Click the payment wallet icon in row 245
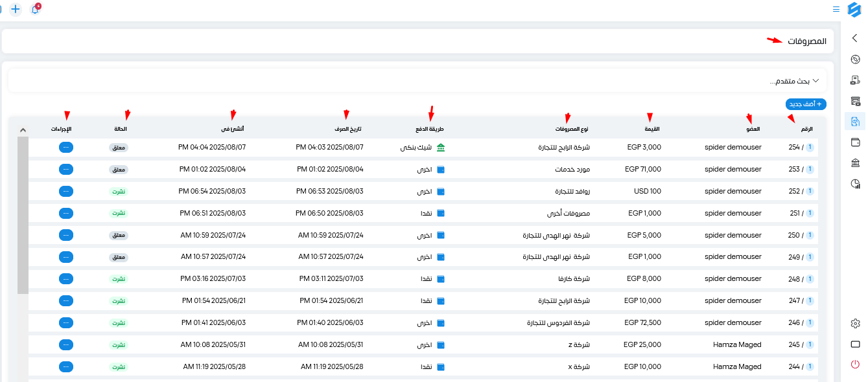Viewport: 868px width, 382px height. pos(441,345)
